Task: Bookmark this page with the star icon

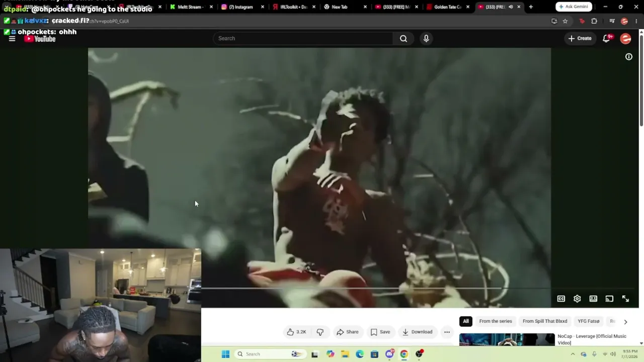Action: pos(565,21)
